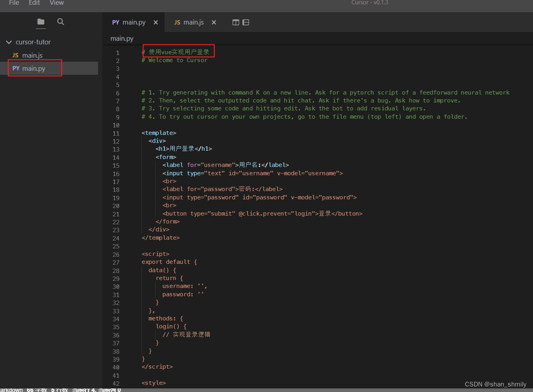Click line number 26 in the gutter

[x=116, y=255]
